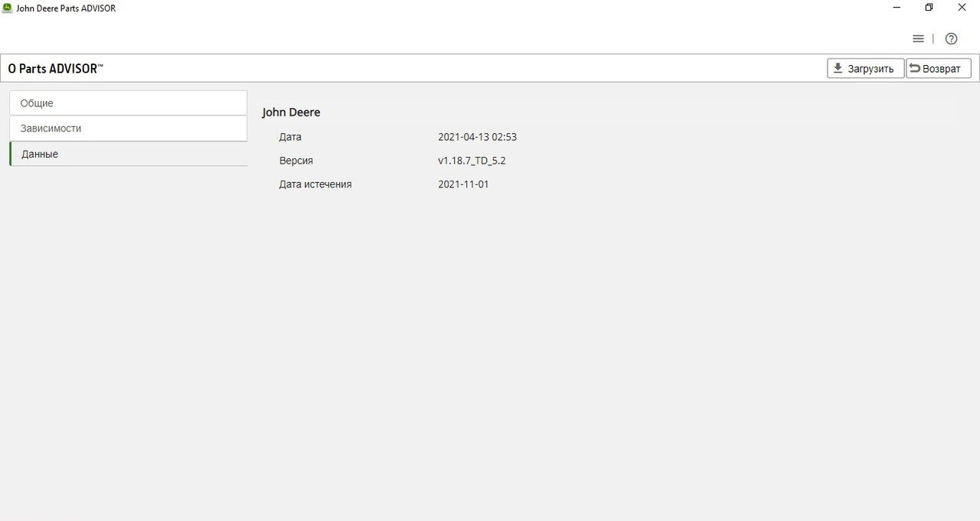Select the Данные tab
980x521 pixels.
pyautogui.click(x=128, y=154)
